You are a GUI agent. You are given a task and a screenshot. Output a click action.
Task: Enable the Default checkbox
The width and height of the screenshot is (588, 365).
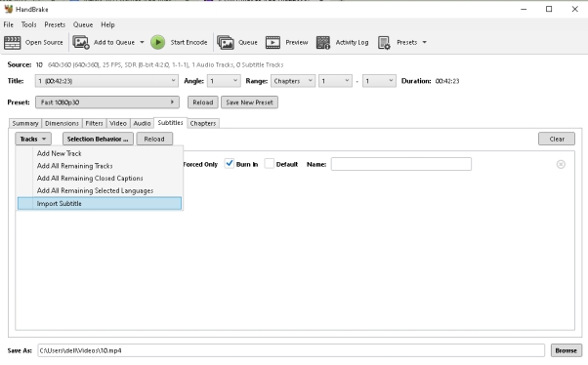point(270,164)
